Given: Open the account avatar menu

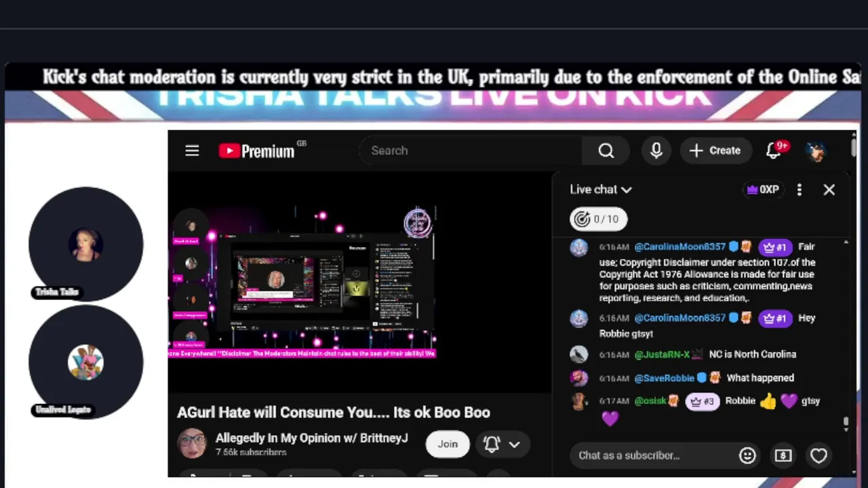Looking at the screenshot, I should click(816, 150).
